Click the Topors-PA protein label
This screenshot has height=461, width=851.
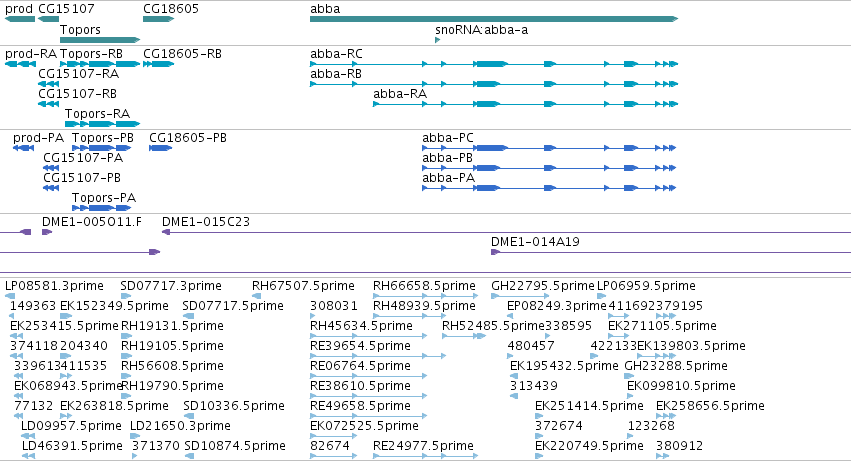tap(104, 198)
